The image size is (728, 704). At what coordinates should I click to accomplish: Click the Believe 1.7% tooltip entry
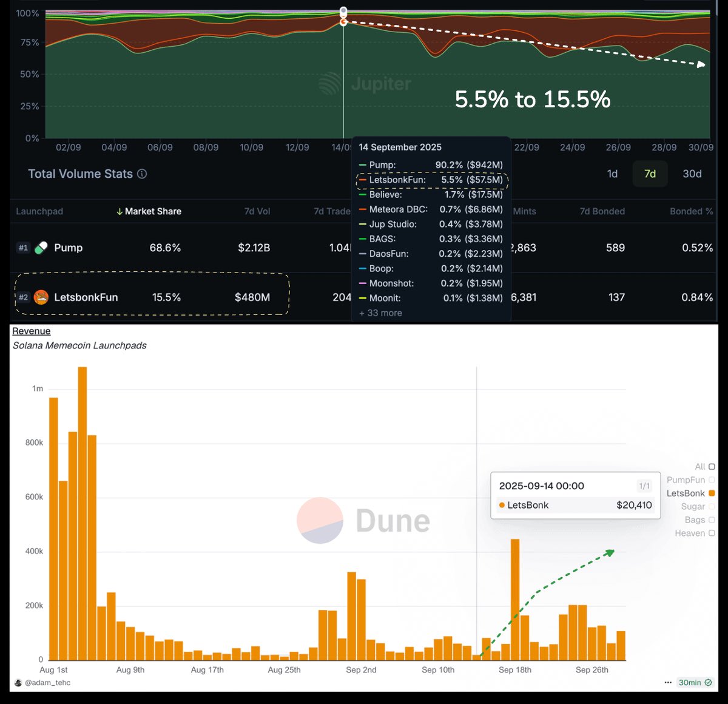click(431, 195)
